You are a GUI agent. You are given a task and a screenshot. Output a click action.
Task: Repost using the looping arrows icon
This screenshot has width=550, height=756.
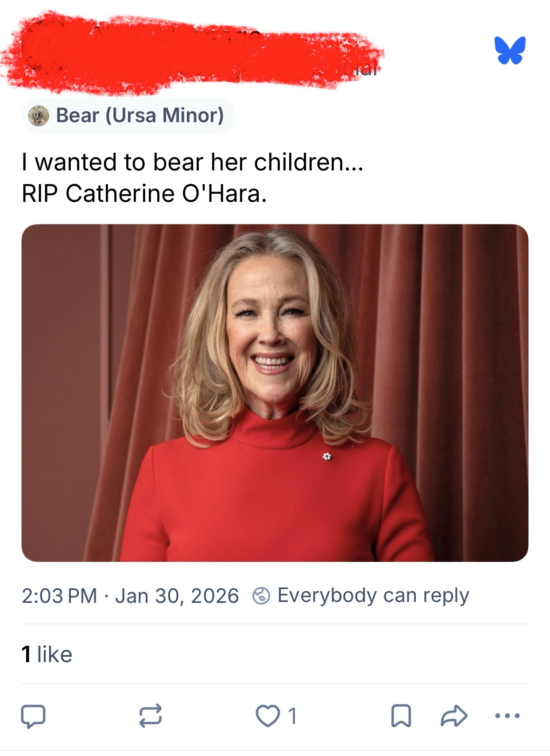click(x=150, y=716)
